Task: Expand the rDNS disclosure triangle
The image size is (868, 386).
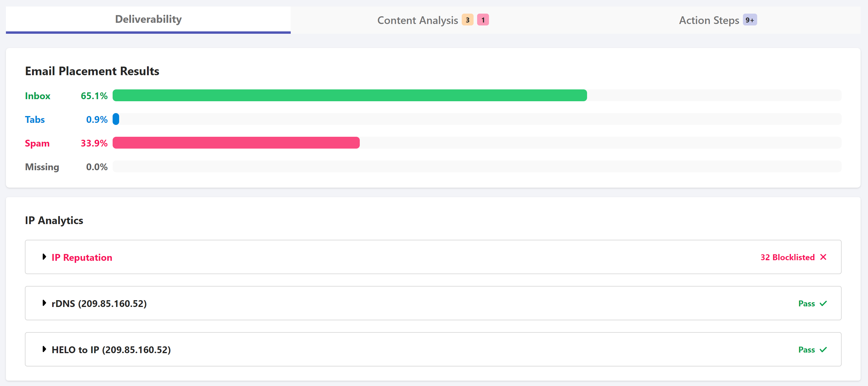Action: (x=44, y=303)
